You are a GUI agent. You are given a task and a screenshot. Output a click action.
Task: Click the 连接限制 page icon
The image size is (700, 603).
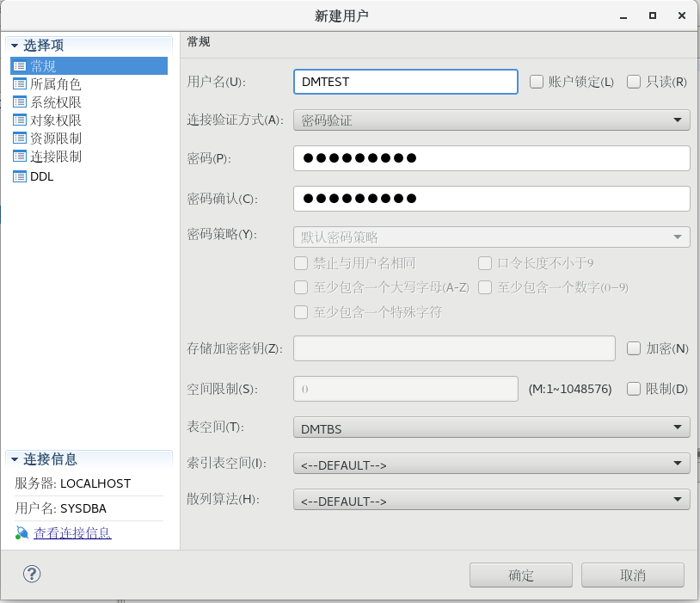20,157
